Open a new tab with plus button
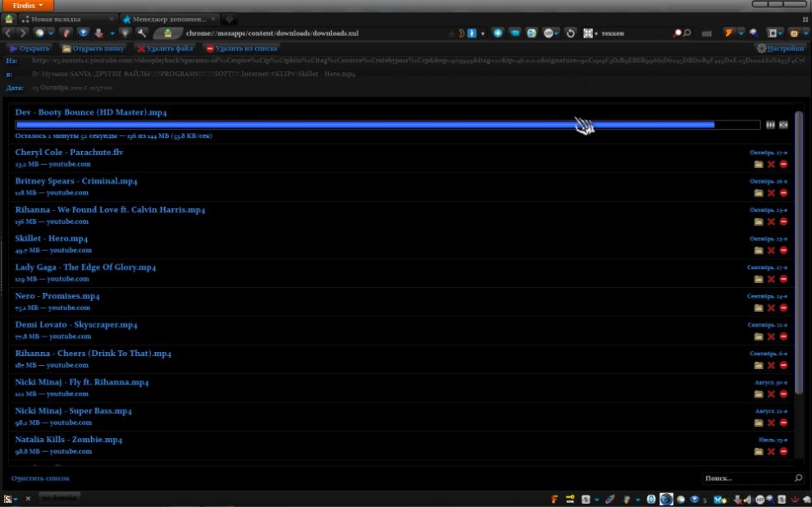Viewport: 812px width, 507px height. click(x=229, y=19)
